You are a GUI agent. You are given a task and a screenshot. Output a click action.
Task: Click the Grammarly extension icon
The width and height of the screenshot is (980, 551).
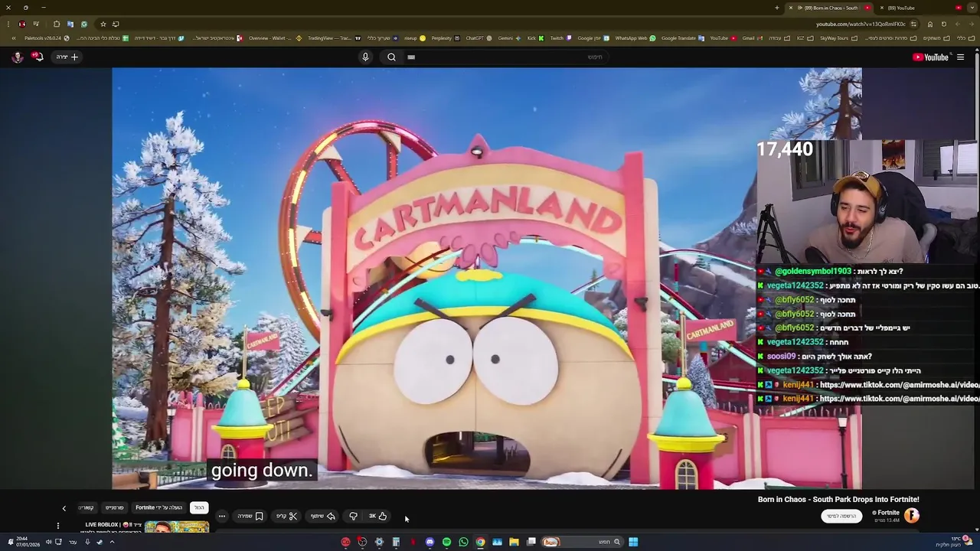[83, 24]
